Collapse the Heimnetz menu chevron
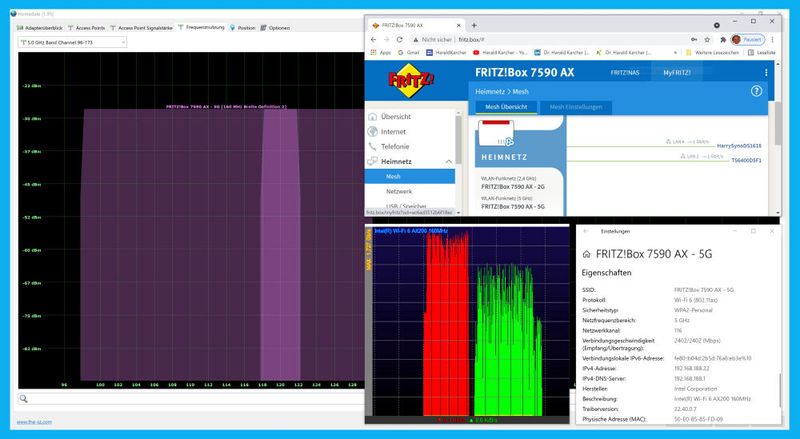800x439 pixels. [448, 161]
